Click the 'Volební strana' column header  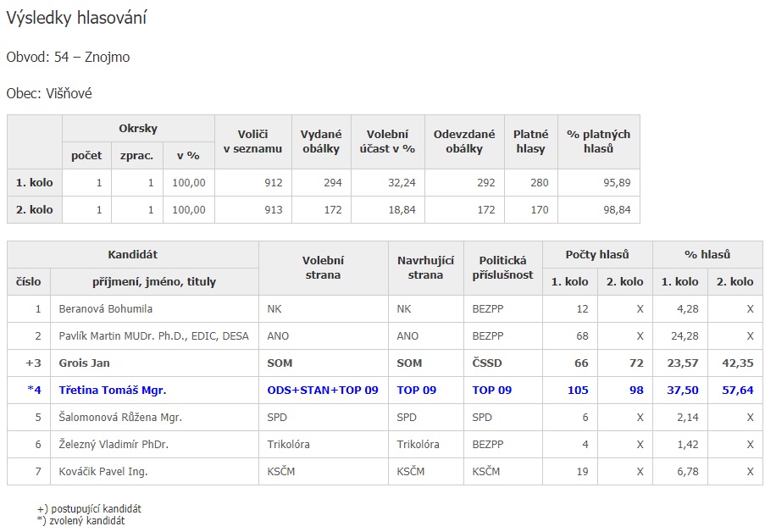pyautogui.click(x=323, y=268)
